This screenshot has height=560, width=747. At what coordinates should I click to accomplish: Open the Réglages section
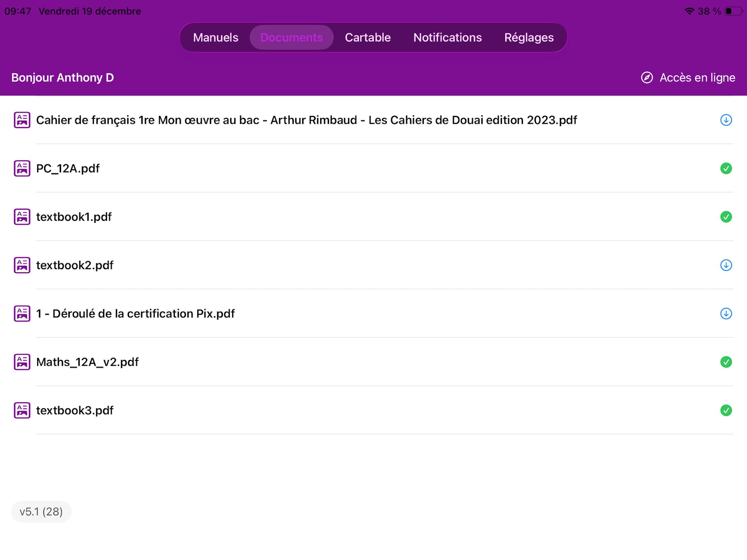pyautogui.click(x=528, y=37)
